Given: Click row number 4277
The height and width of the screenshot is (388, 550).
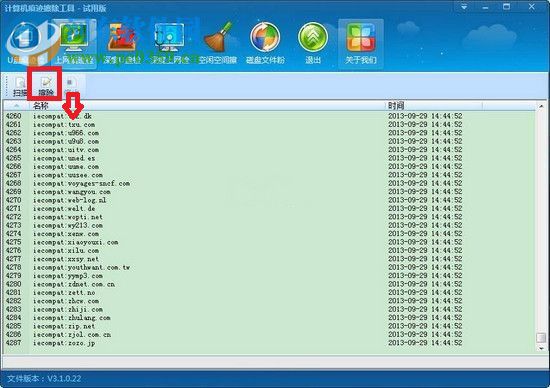Looking at the screenshot, I should pyautogui.click(x=13, y=259).
